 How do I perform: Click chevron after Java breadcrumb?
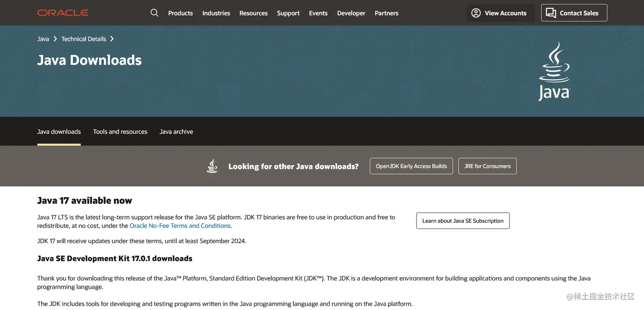(55, 39)
